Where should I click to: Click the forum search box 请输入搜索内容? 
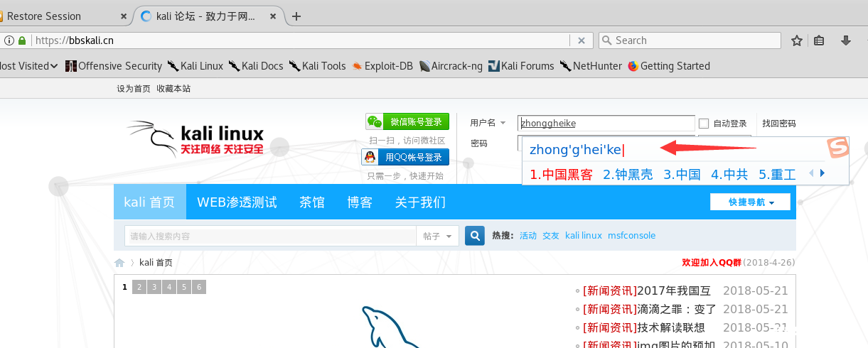pos(270,236)
